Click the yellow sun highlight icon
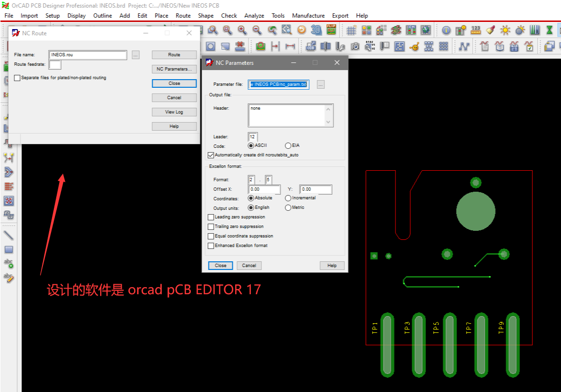Image resolution: width=561 pixels, height=392 pixels. (x=505, y=30)
